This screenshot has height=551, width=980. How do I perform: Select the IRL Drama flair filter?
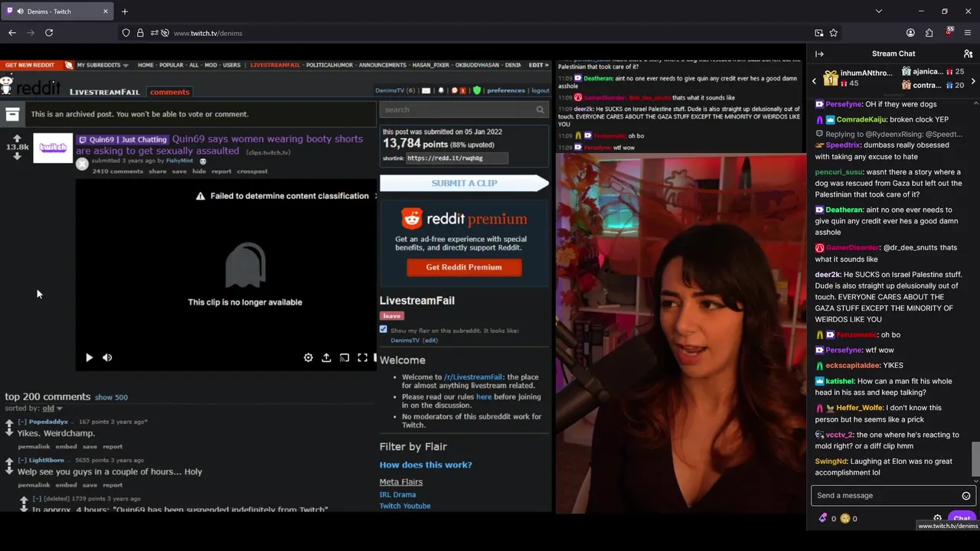click(397, 494)
